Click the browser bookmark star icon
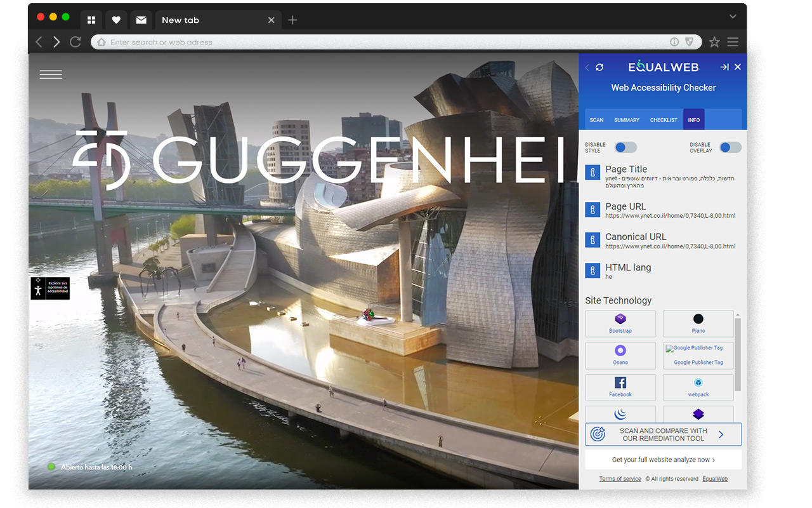The height and width of the screenshot is (508, 812). [714, 42]
